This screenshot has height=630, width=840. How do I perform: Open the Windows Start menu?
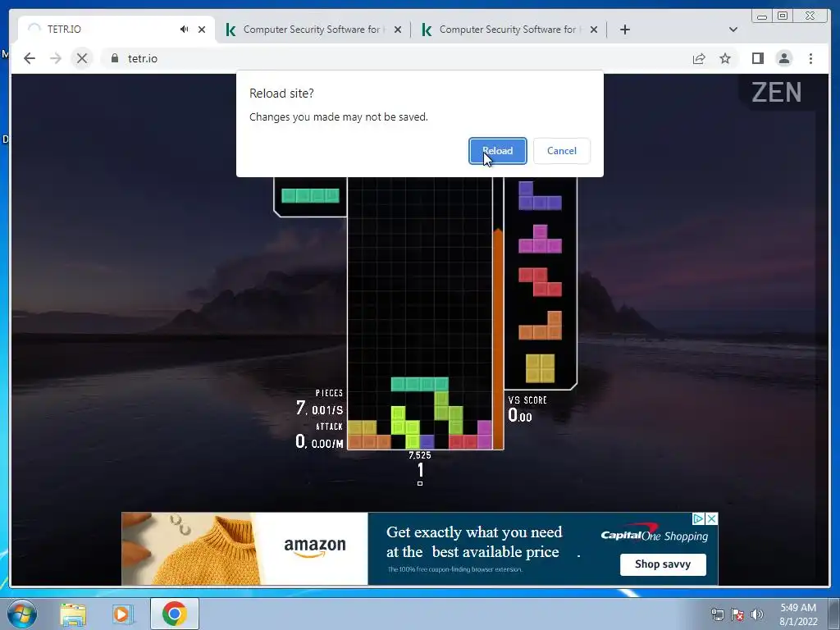[x=21, y=614]
